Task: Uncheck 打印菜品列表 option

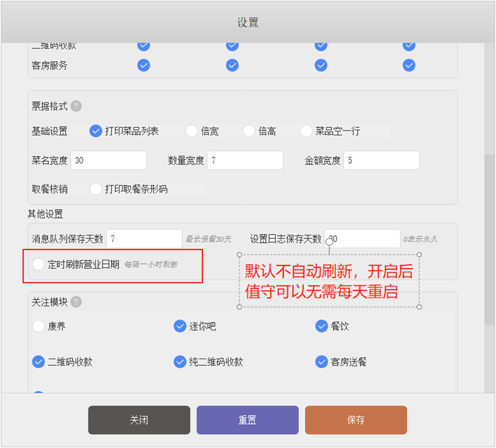Action: tap(96, 131)
